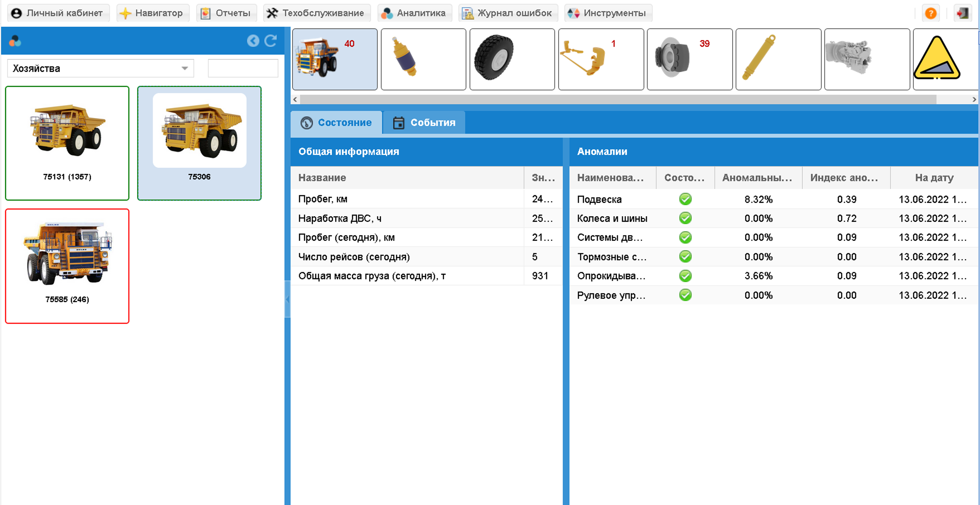980x505 pixels.
Task: Click the search field beside Хозяйства
Action: coord(243,68)
